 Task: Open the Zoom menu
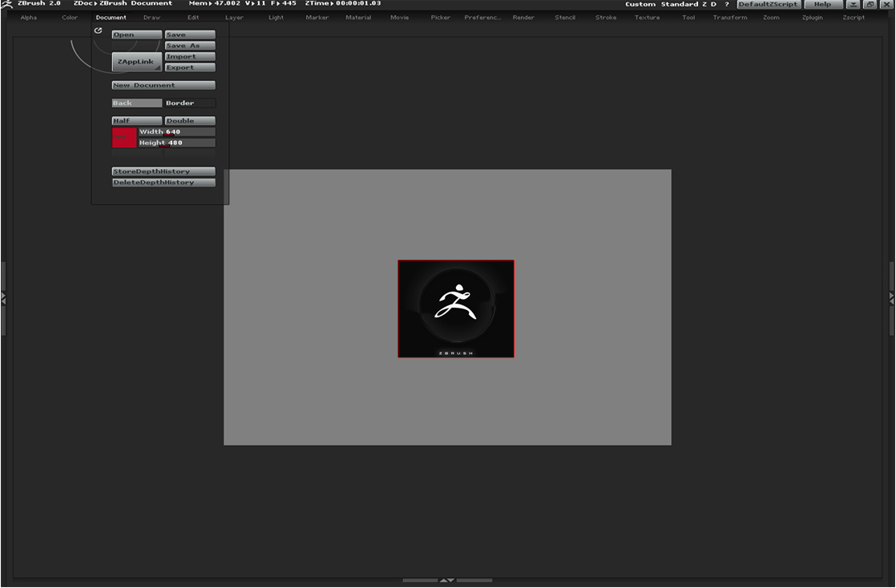click(771, 18)
